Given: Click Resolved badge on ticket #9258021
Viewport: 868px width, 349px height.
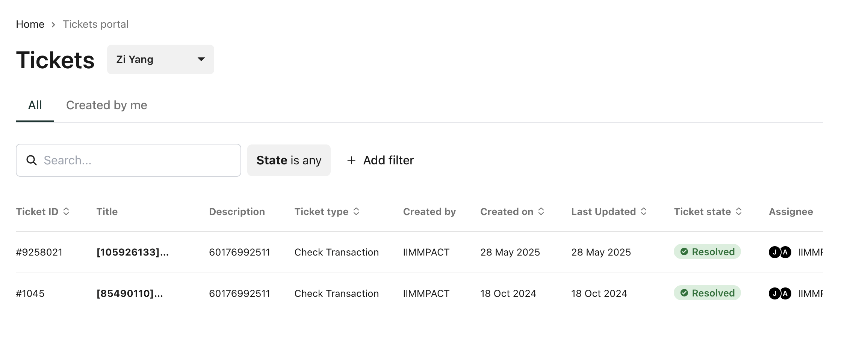Looking at the screenshot, I should (707, 252).
